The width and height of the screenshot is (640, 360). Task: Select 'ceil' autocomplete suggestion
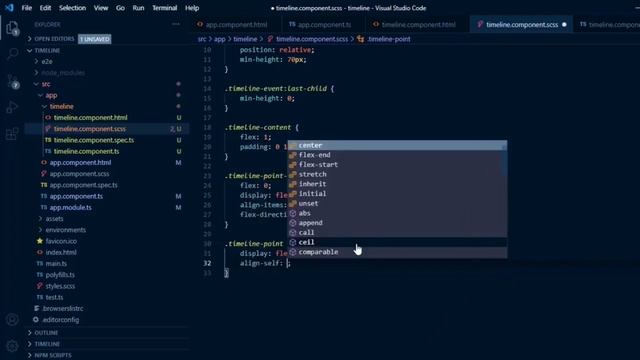click(397, 242)
